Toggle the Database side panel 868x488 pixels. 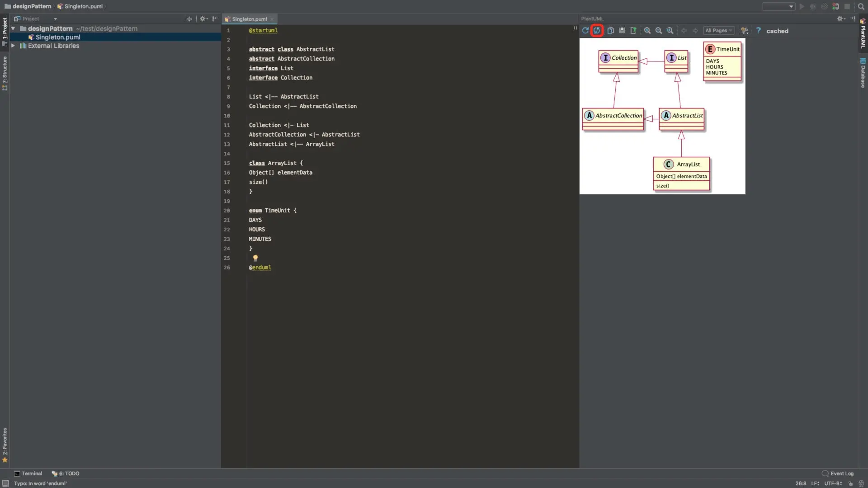(863, 73)
